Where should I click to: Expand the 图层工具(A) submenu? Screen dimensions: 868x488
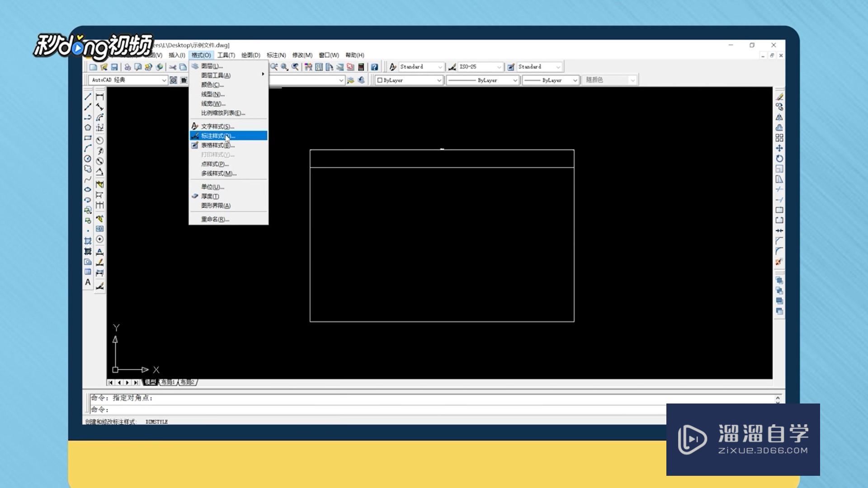pos(228,75)
